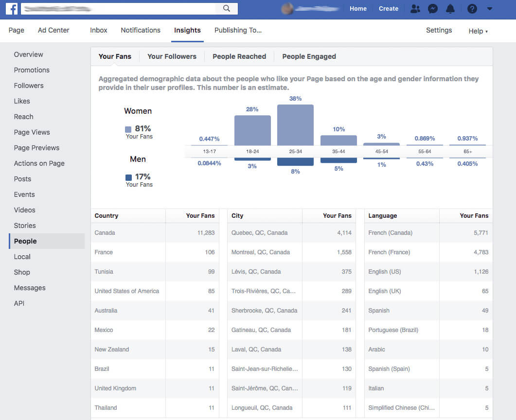Click the Canada country row

click(155, 233)
